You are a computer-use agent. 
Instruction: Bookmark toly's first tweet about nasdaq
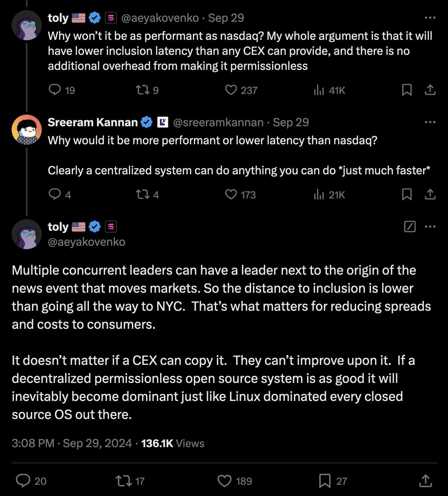(x=407, y=90)
